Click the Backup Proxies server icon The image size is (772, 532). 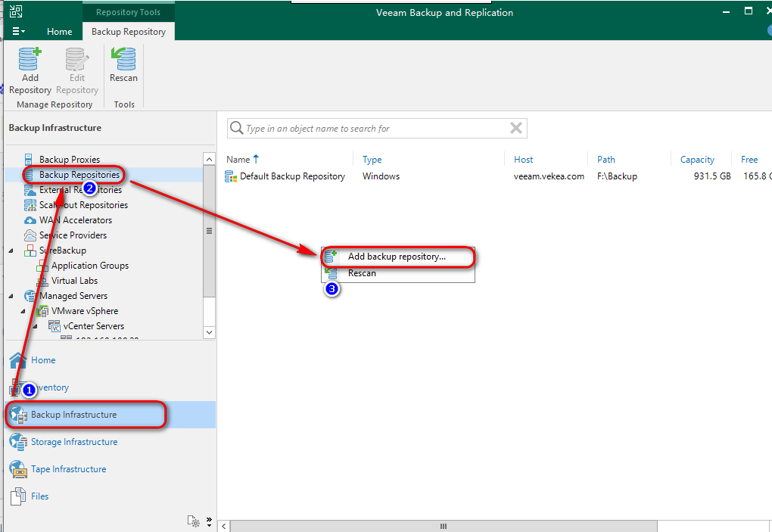pyautogui.click(x=29, y=160)
